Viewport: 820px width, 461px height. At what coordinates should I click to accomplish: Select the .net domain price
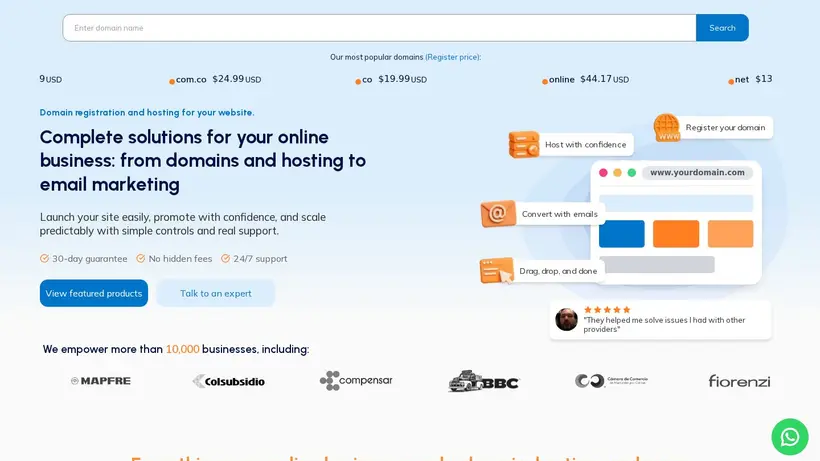click(750, 79)
